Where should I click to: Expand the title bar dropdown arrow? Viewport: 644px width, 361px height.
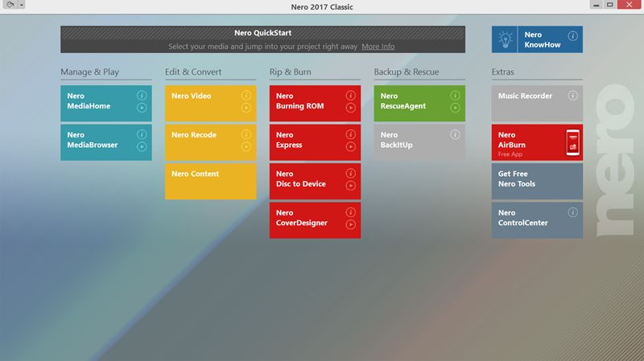click(22, 5)
